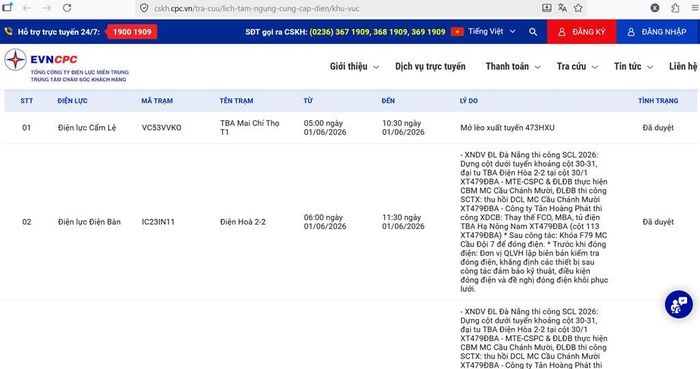Select Đã duyệt status in row 01
The width and height of the screenshot is (700, 369).
point(658,128)
